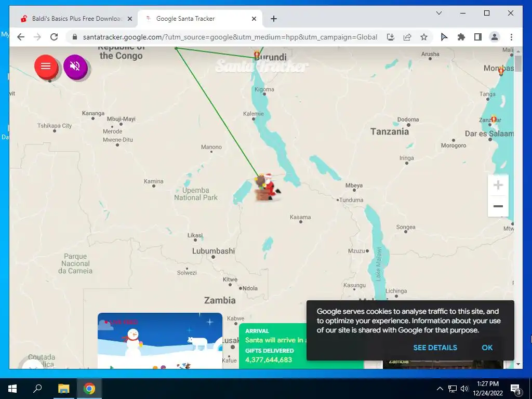532x399 pixels.
Task: Click the gift marker near Mombasa
Action: click(x=501, y=71)
